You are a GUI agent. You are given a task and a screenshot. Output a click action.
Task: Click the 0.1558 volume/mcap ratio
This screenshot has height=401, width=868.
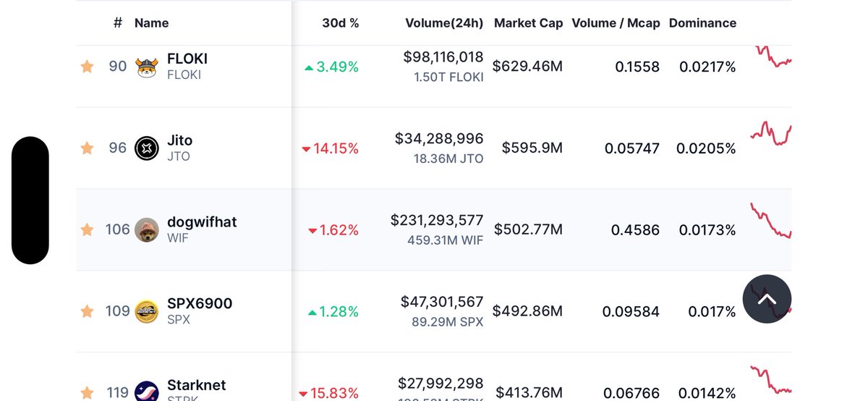[637, 67]
